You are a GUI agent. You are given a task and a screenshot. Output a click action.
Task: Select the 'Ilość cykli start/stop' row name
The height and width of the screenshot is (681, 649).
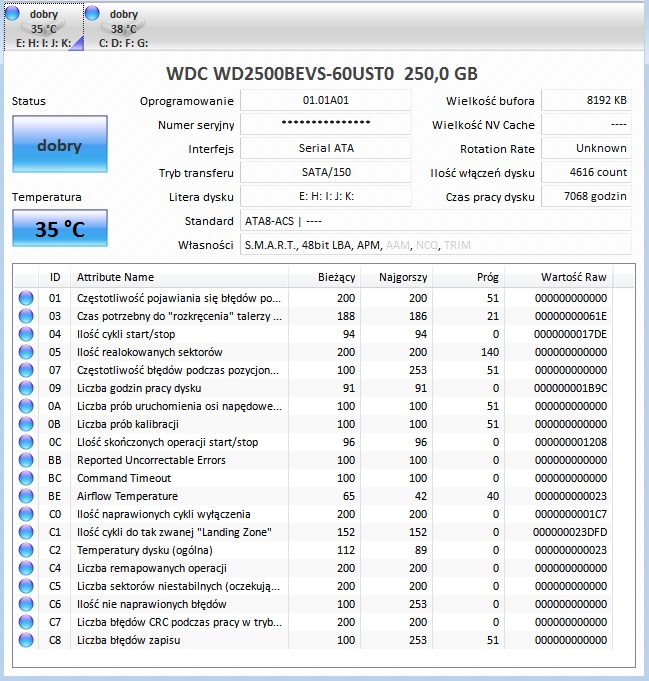click(126, 334)
